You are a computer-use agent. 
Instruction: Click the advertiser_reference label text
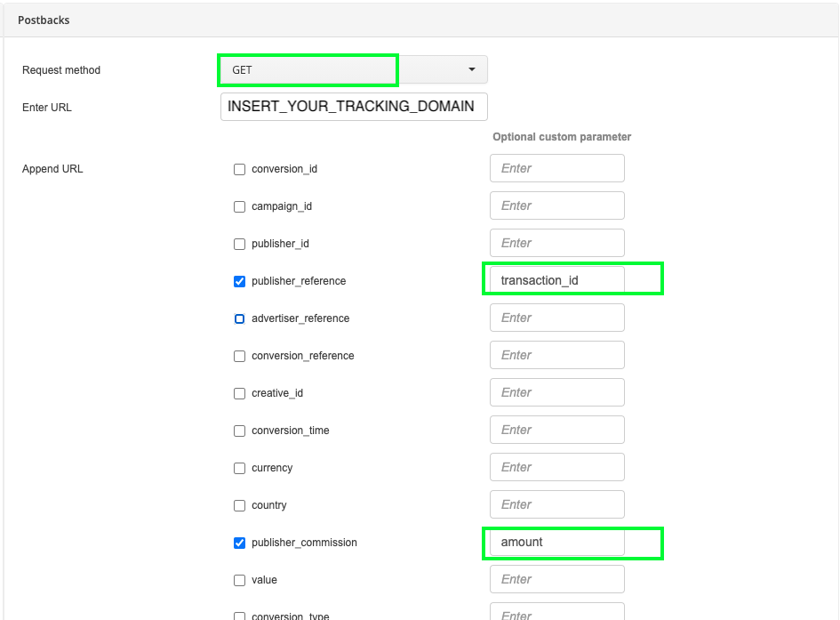click(300, 318)
